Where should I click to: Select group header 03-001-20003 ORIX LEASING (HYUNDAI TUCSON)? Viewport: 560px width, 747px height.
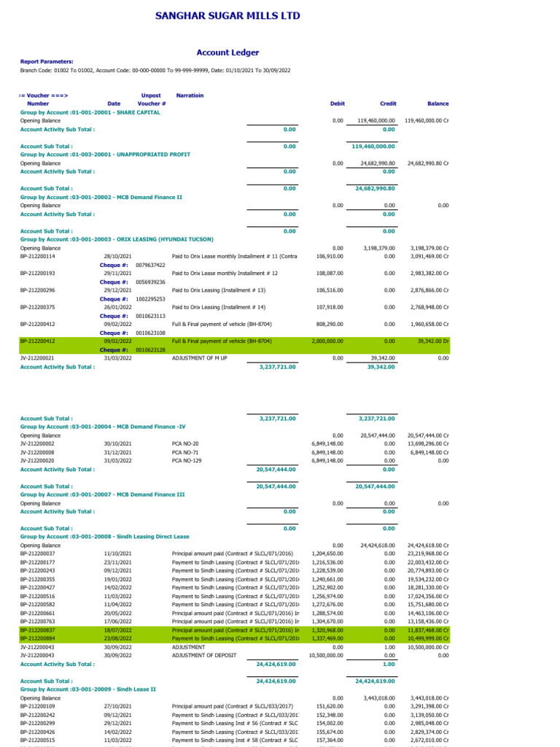point(117,239)
